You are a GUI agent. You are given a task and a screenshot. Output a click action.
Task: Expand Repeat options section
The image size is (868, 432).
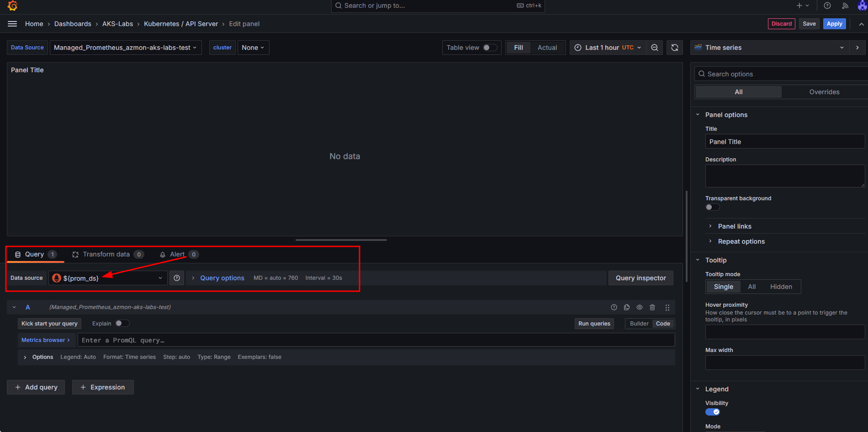741,241
